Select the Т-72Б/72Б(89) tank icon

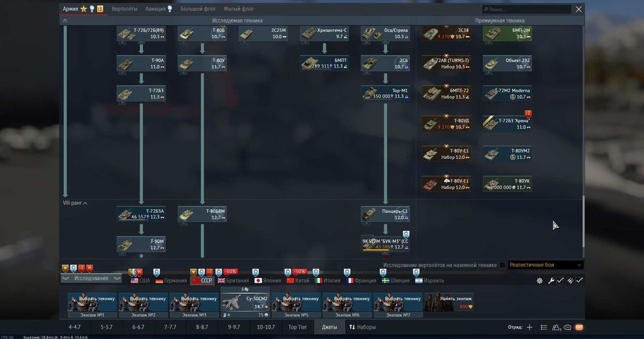125,33
